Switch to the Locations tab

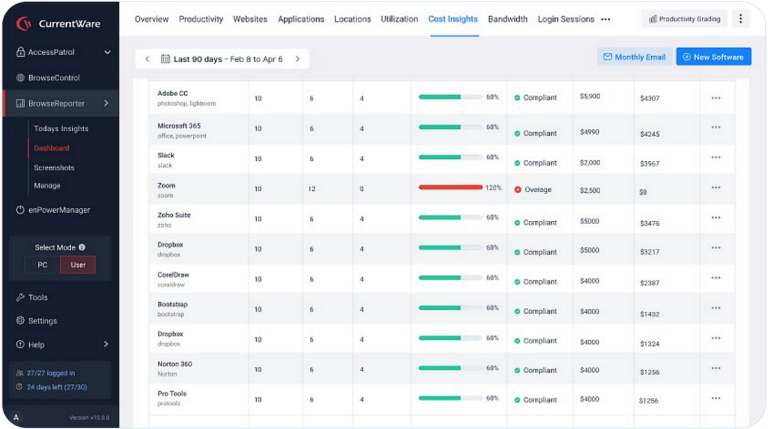353,19
